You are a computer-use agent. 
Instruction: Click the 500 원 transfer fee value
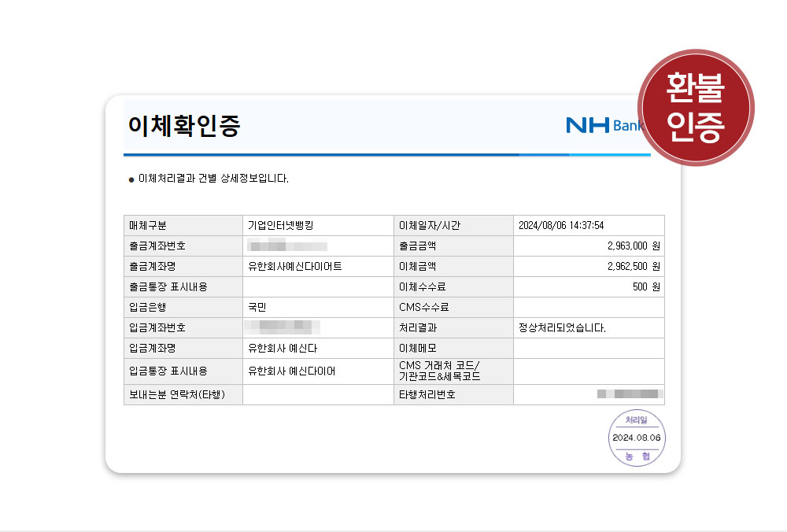click(x=645, y=286)
